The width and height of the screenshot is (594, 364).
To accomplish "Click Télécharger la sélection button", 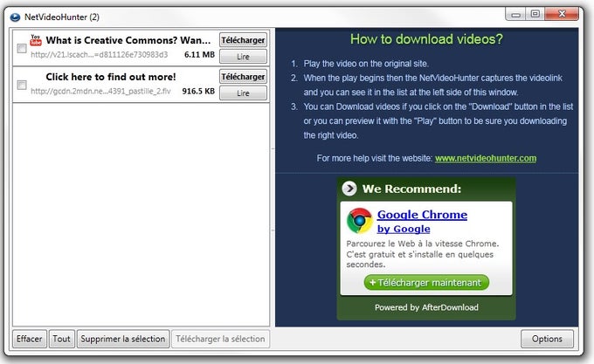I will pos(220,339).
